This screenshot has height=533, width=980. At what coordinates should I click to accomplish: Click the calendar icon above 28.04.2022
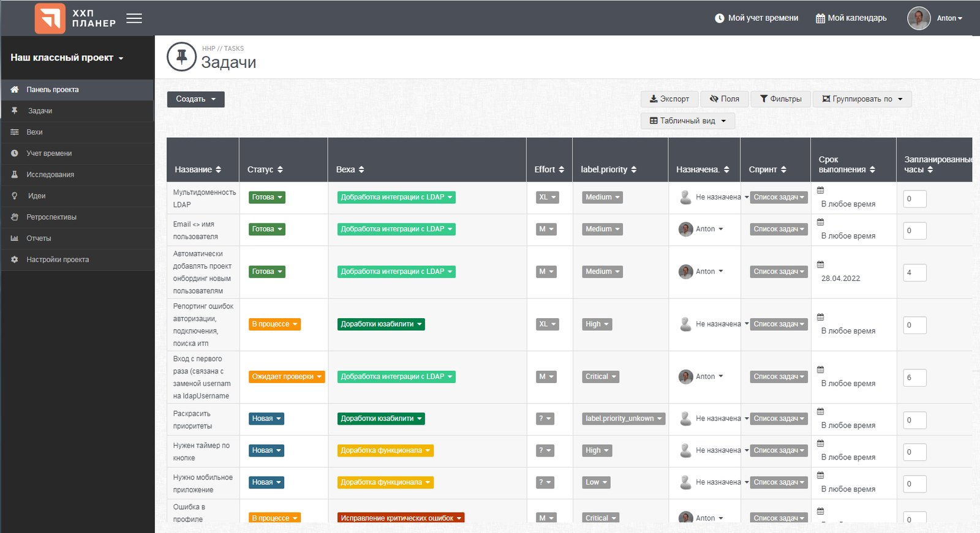pyautogui.click(x=821, y=264)
